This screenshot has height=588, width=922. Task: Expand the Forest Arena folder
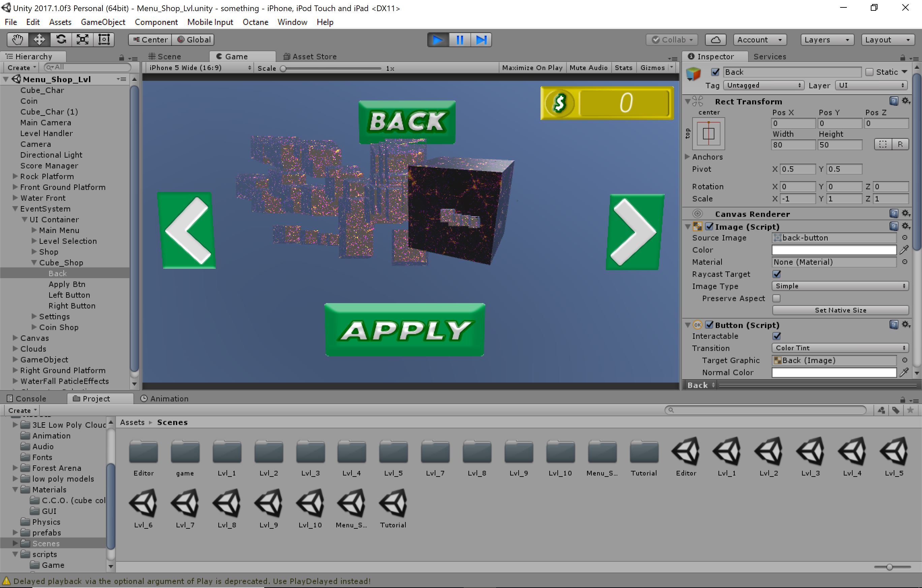tap(15, 468)
